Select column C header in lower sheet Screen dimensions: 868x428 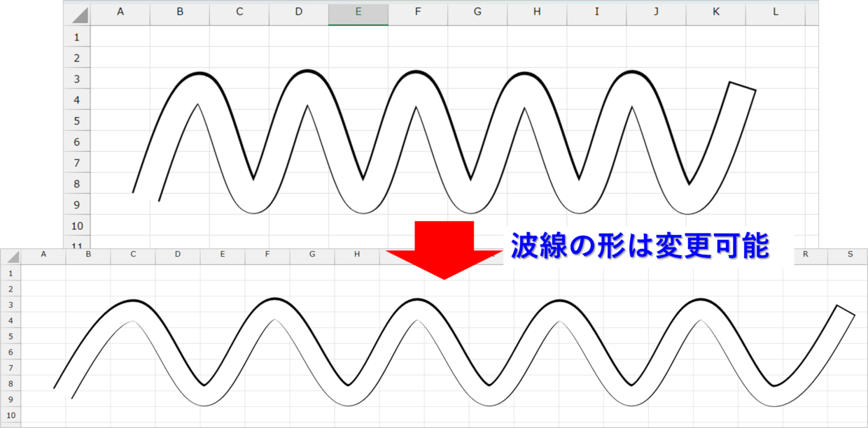pyautogui.click(x=133, y=255)
